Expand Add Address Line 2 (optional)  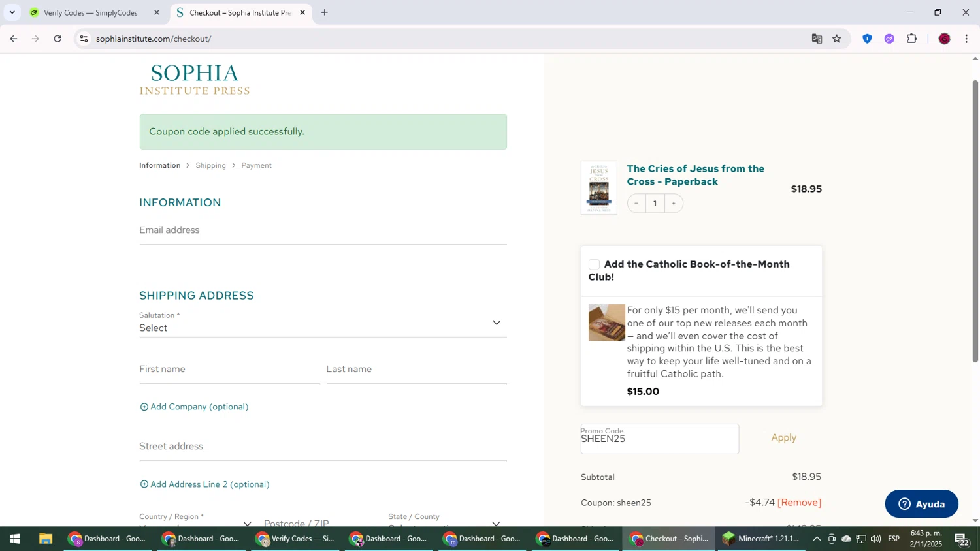(204, 484)
